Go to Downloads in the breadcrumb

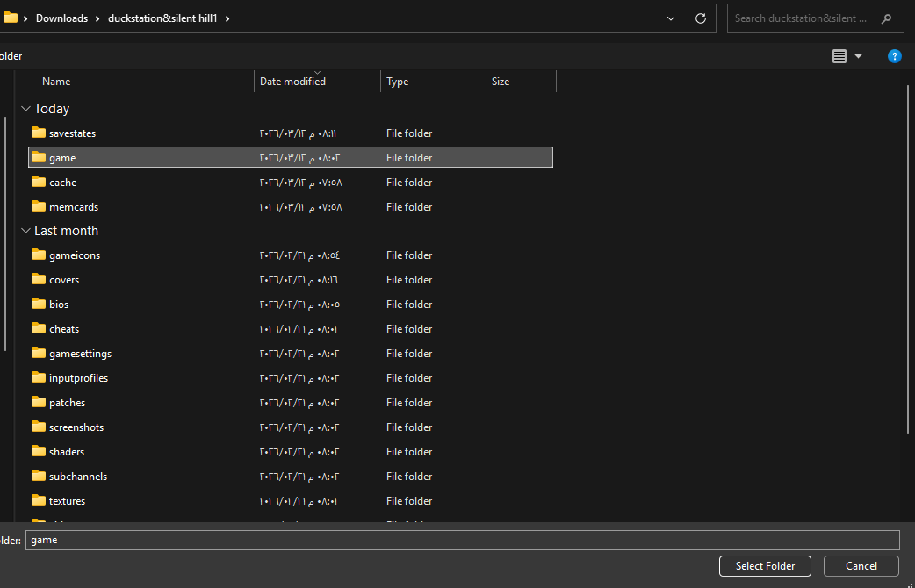61,18
